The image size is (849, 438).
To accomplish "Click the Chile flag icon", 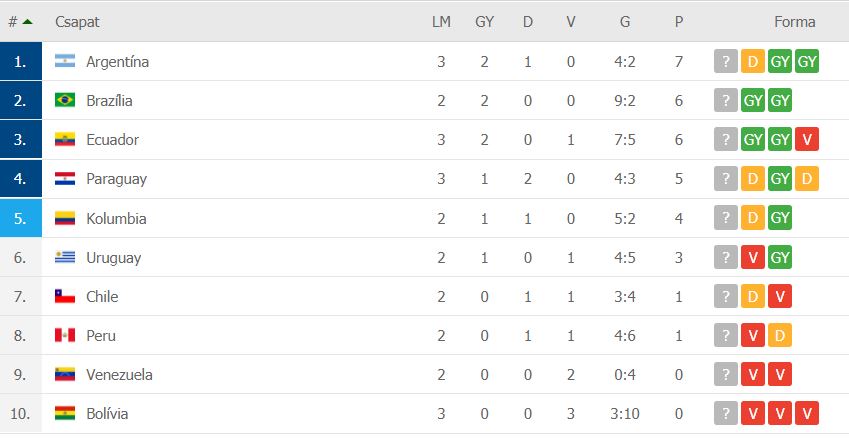I will [65, 296].
